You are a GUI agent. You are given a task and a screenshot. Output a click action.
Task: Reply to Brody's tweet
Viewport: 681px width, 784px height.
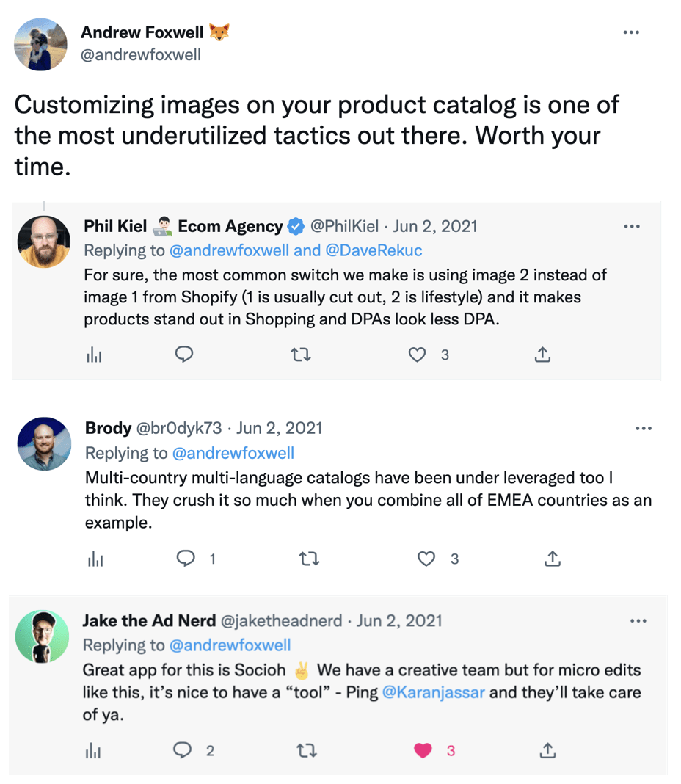click(x=186, y=559)
